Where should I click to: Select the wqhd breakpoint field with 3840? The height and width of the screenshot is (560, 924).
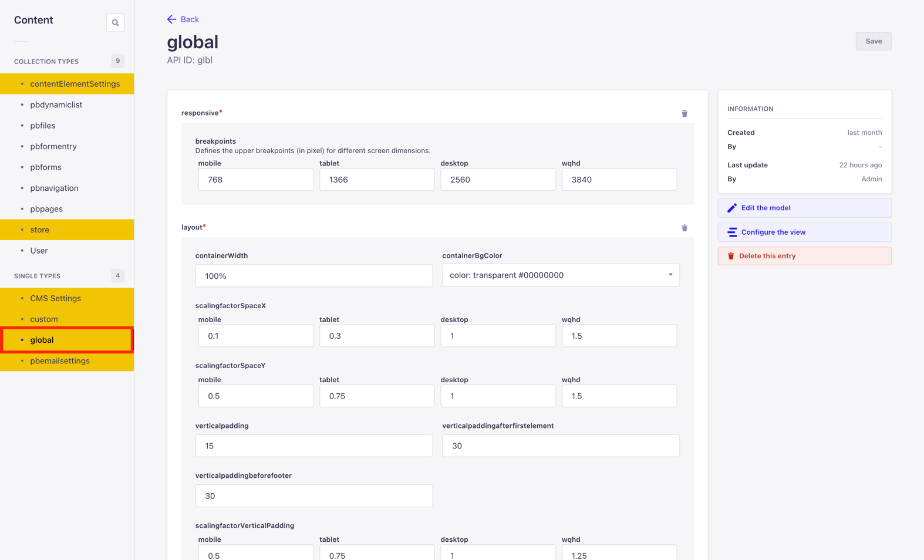coord(619,180)
